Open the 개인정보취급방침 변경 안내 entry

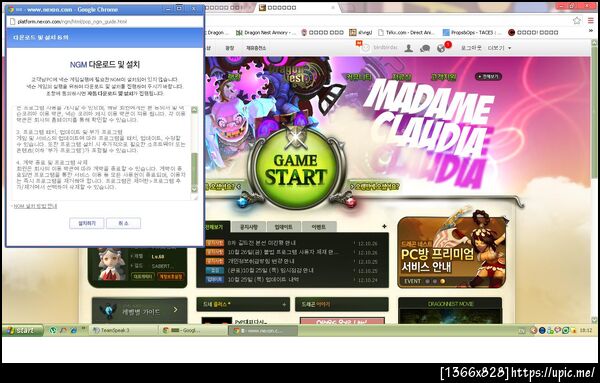pos(261,261)
